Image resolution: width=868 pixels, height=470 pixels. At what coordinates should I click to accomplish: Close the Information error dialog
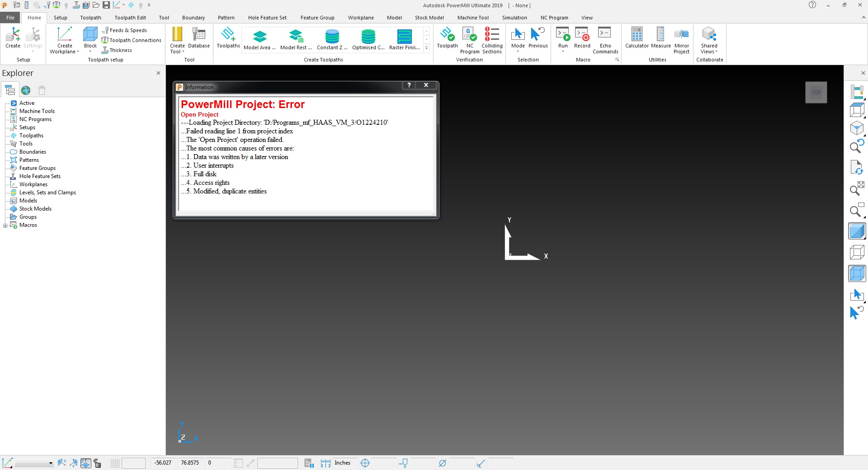426,85
